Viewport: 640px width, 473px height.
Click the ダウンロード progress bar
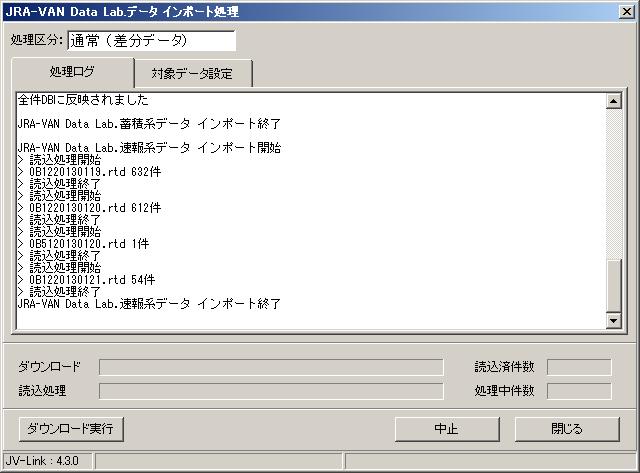pos(271,367)
